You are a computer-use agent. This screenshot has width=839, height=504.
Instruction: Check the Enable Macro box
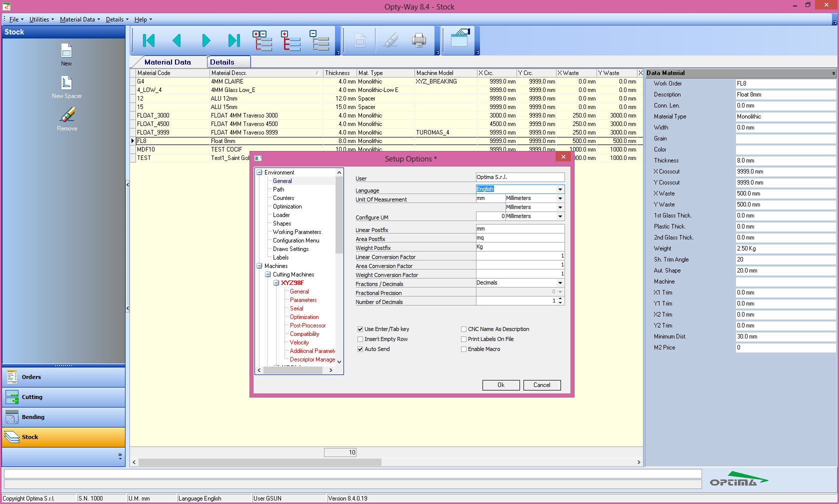click(x=463, y=349)
